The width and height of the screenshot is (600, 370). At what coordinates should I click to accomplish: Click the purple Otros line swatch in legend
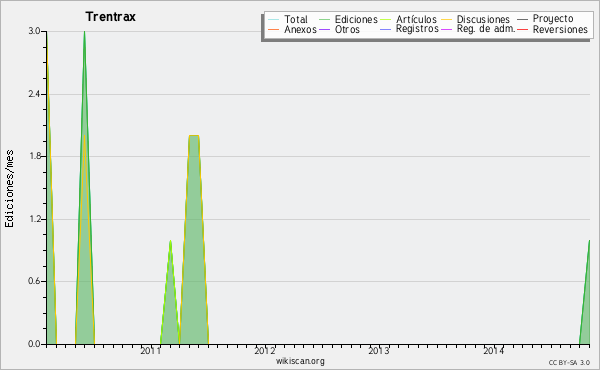(324, 29)
